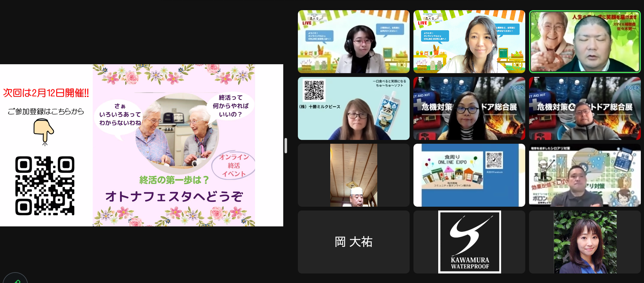This screenshot has width=644, height=283.
Task: Click the 次回は2月12日開催!! red heading
Action: coord(46,93)
